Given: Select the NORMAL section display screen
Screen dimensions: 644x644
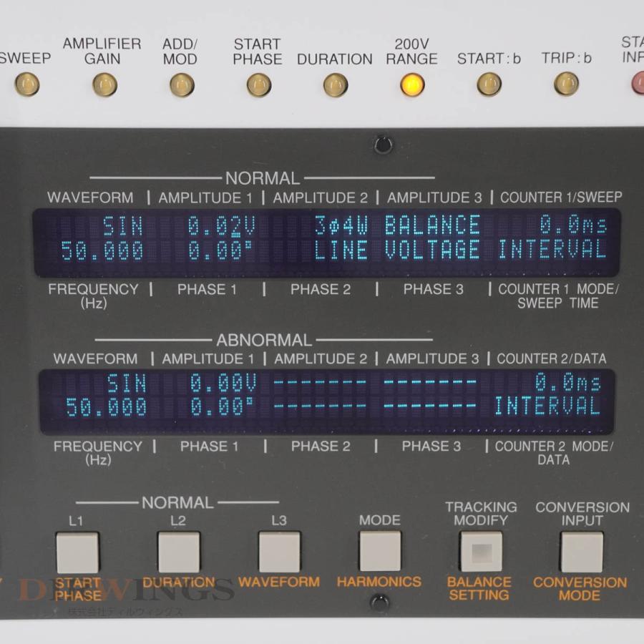Looking at the screenshot, I should click(322, 240).
